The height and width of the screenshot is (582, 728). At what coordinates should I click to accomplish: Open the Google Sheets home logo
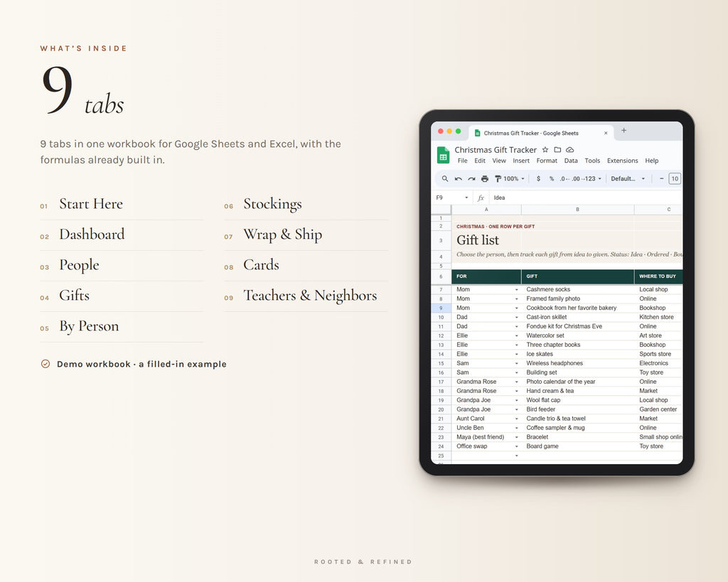click(444, 154)
